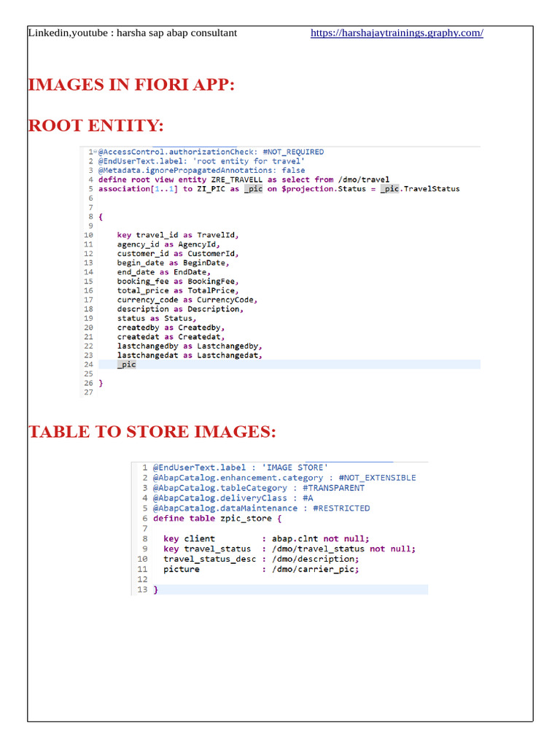
Task: Click the 'TABLE TO STORE IMAGES:' heading
Action: [152, 432]
